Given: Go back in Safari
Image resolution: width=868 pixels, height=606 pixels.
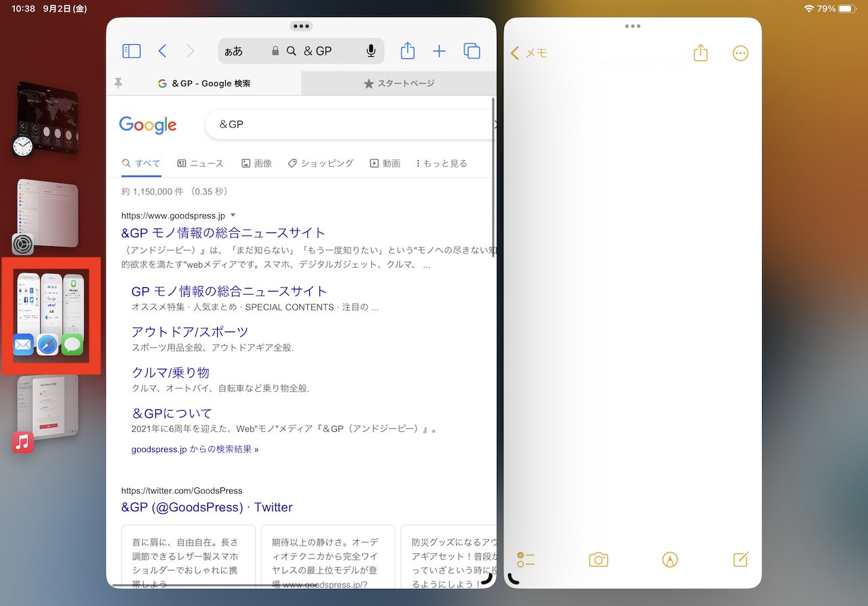Looking at the screenshot, I should pos(162,51).
